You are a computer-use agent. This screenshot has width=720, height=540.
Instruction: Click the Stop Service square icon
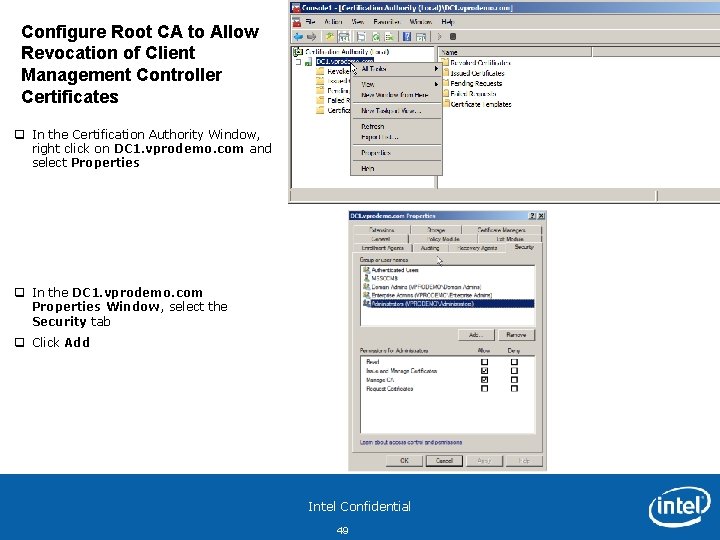pyautogui.click(x=453, y=37)
